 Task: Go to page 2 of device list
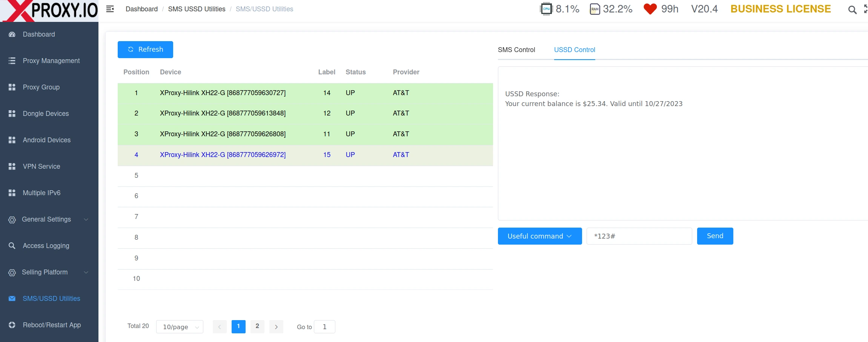(257, 327)
